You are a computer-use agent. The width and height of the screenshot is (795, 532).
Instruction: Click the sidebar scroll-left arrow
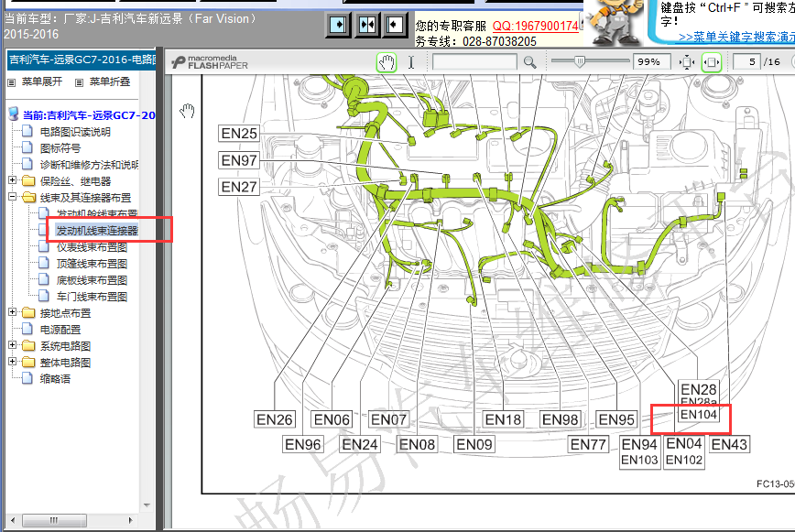coord(13,520)
